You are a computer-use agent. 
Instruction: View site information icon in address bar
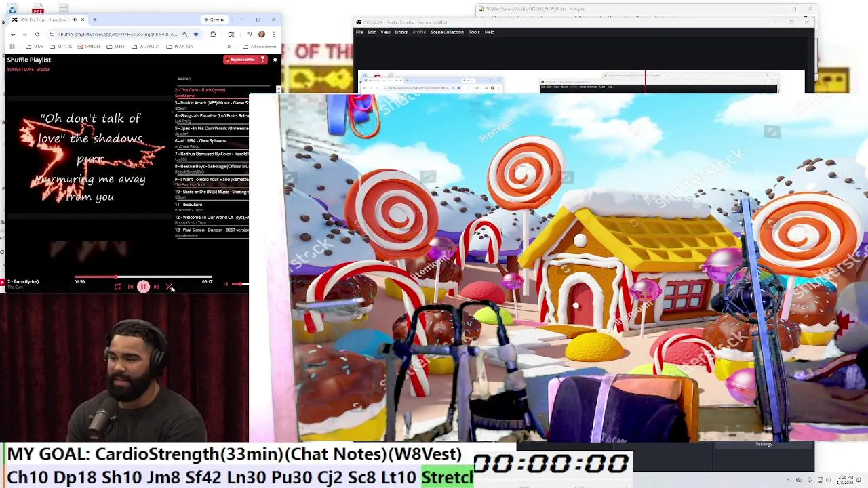pyautogui.click(x=52, y=34)
